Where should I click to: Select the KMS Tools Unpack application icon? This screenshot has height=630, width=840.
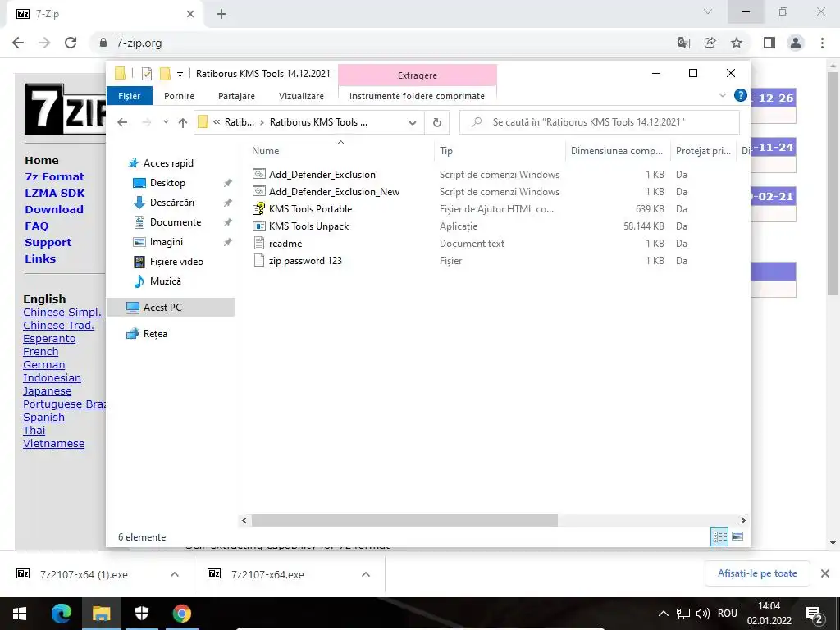[258, 226]
